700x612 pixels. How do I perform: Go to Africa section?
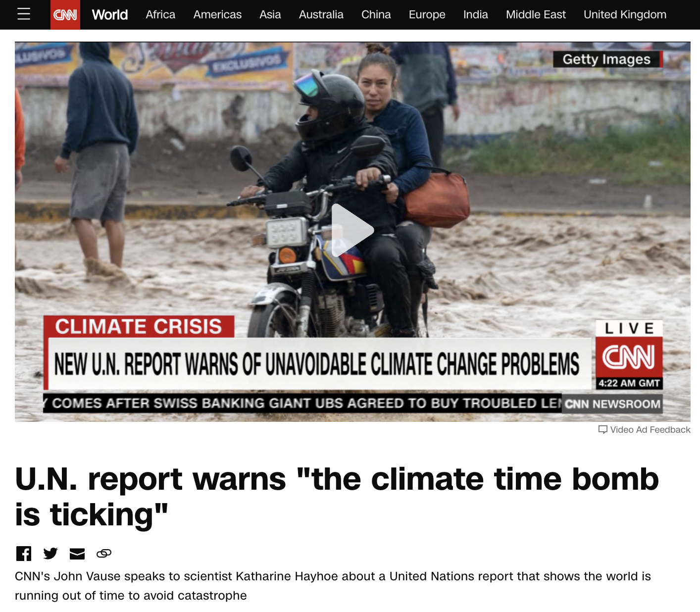tap(160, 15)
